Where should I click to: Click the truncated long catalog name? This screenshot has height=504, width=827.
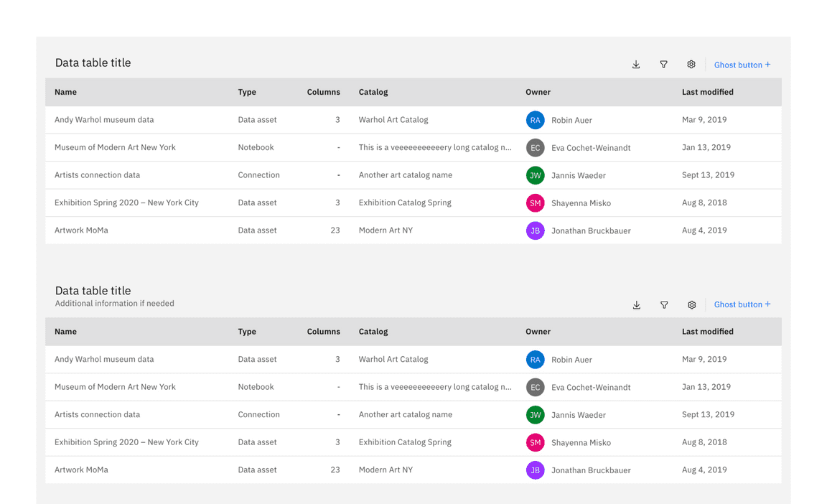[x=435, y=147]
